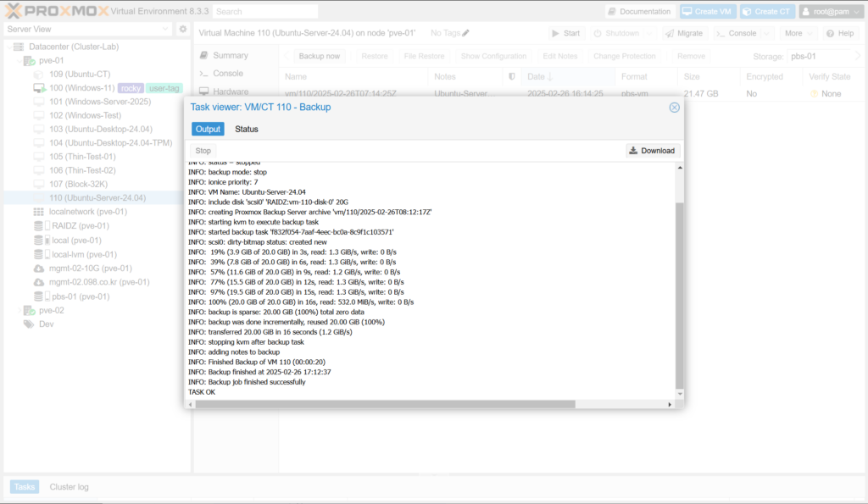Open the Cluster log tab
The width and height of the screenshot is (868, 504).
(x=69, y=487)
